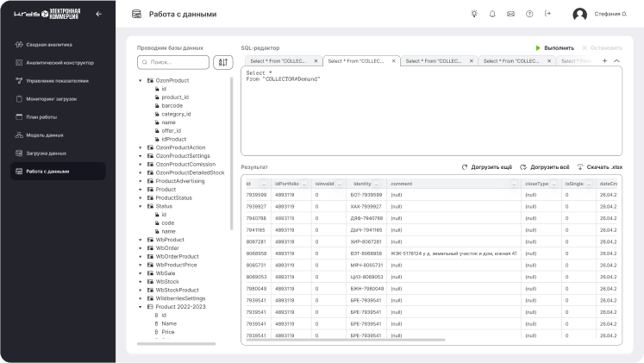
Task: Open notifications via the bell icon
Action: coord(492,14)
